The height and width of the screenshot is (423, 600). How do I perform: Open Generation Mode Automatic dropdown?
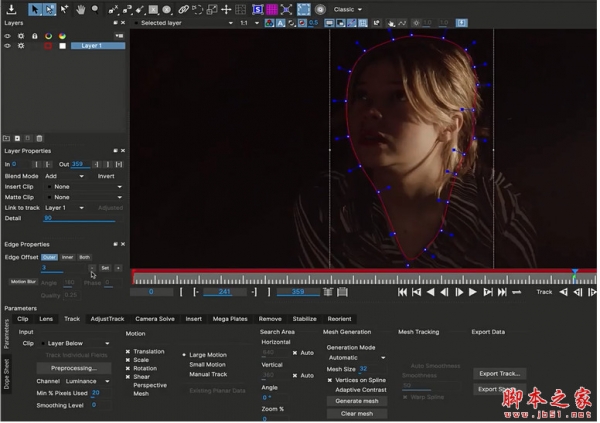point(357,358)
